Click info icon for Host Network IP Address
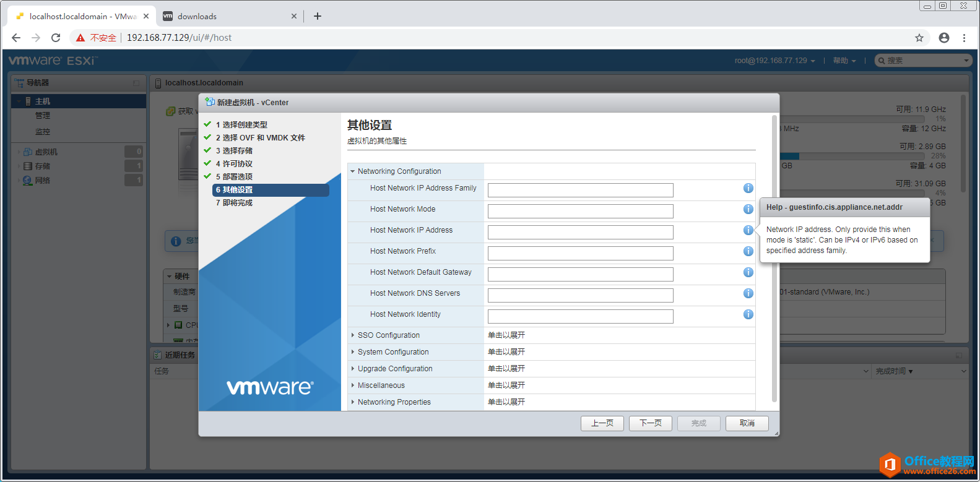Viewport: 980px width, 482px height. [x=748, y=230]
